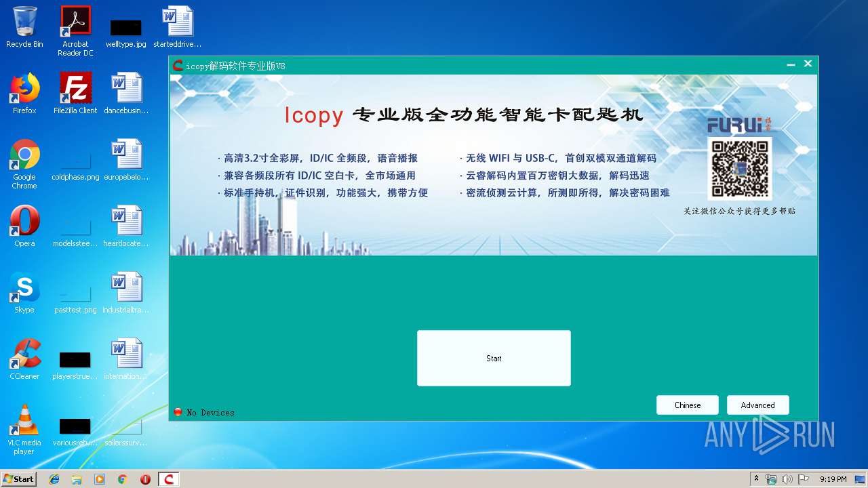Open the Advanced options button
Image resolution: width=868 pixels, height=488 pixels.
(757, 405)
